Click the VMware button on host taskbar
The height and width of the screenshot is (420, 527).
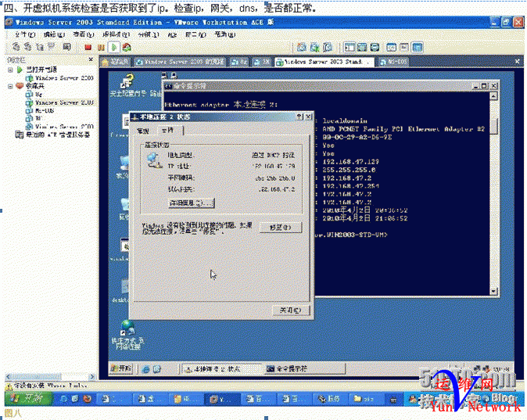tap(223, 399)
